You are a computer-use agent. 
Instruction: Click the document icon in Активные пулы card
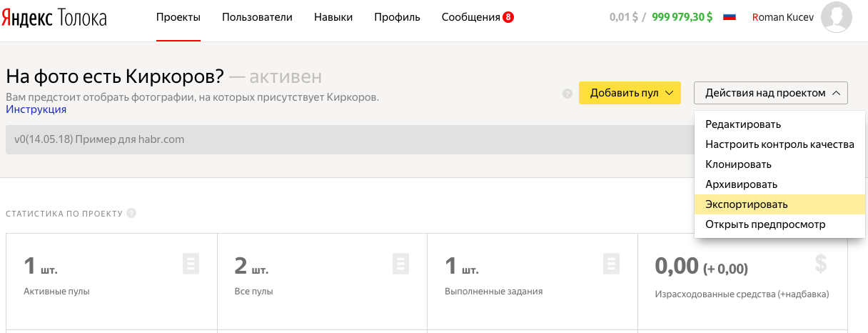[191, 264]
